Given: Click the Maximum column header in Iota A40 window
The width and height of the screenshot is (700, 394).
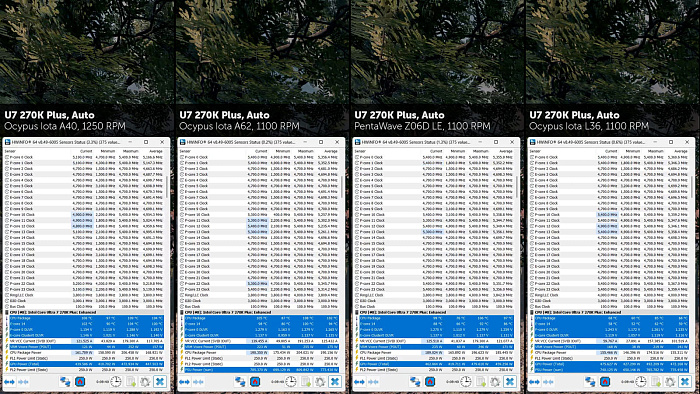Looking at the screenshot, I should (x=131, y=151).
